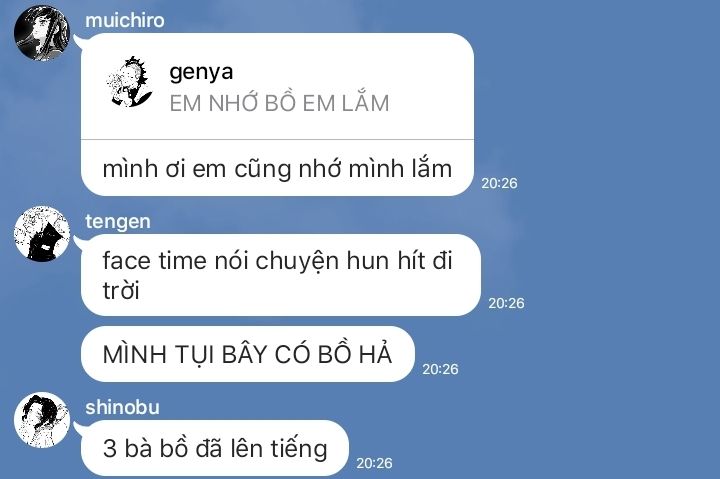720x479 pixels.
Task: Tap timestamp beside shinobu's message
Action: tap(374, 463)
